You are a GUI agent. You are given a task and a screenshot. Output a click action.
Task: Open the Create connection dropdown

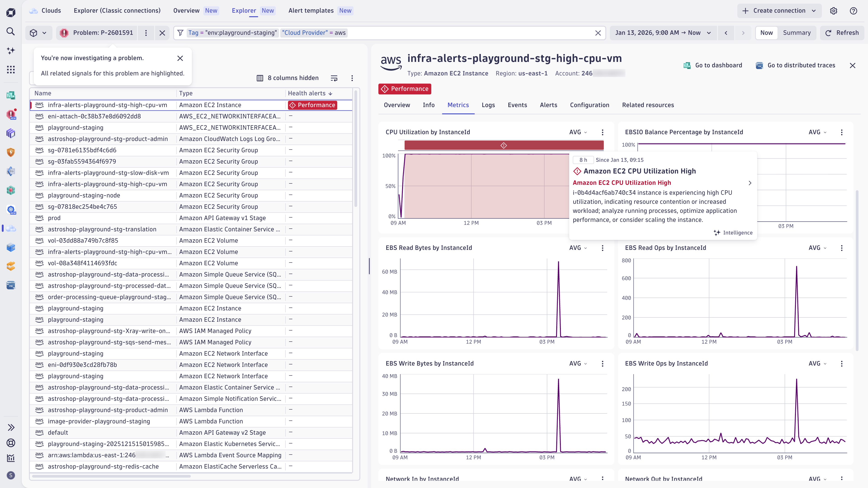click(779, 11)
